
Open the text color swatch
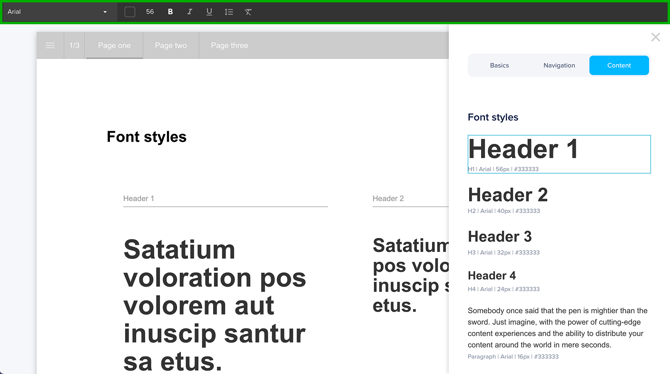click(x=129, y=12)
